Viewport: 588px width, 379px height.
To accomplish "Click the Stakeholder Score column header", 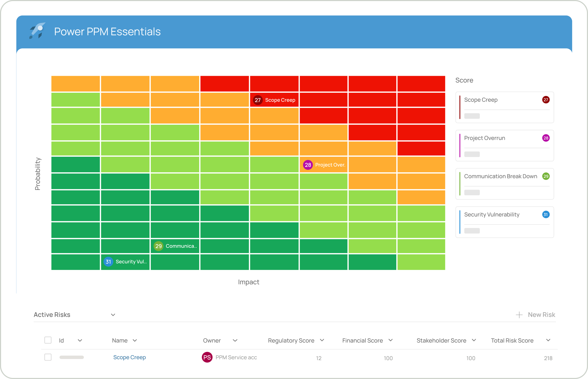I will [x=441, y=340].
